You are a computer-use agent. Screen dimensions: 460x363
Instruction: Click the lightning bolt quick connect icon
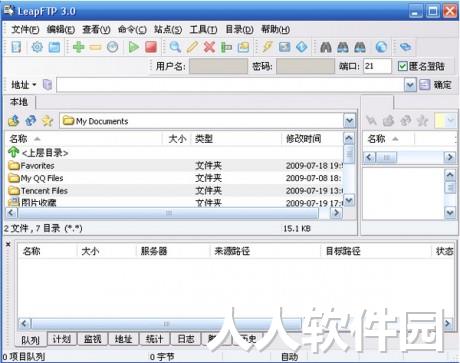[x=267, y=47]
